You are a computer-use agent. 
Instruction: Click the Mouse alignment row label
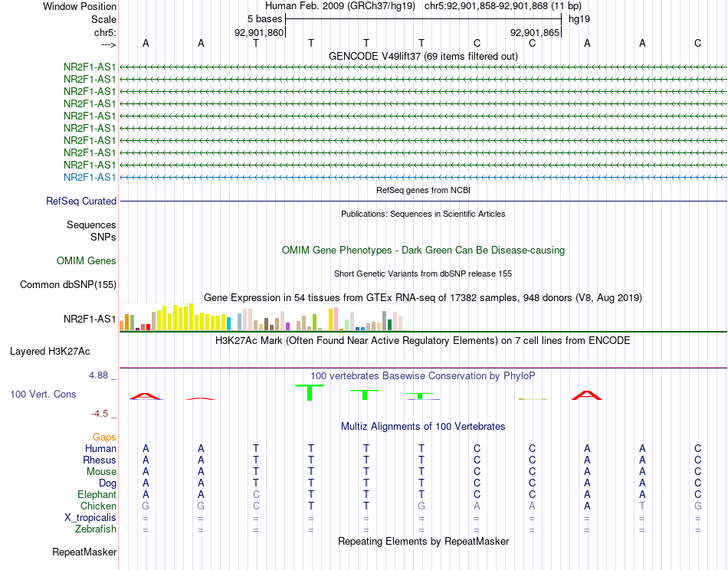pyautogui.click(x=101, y=472)
